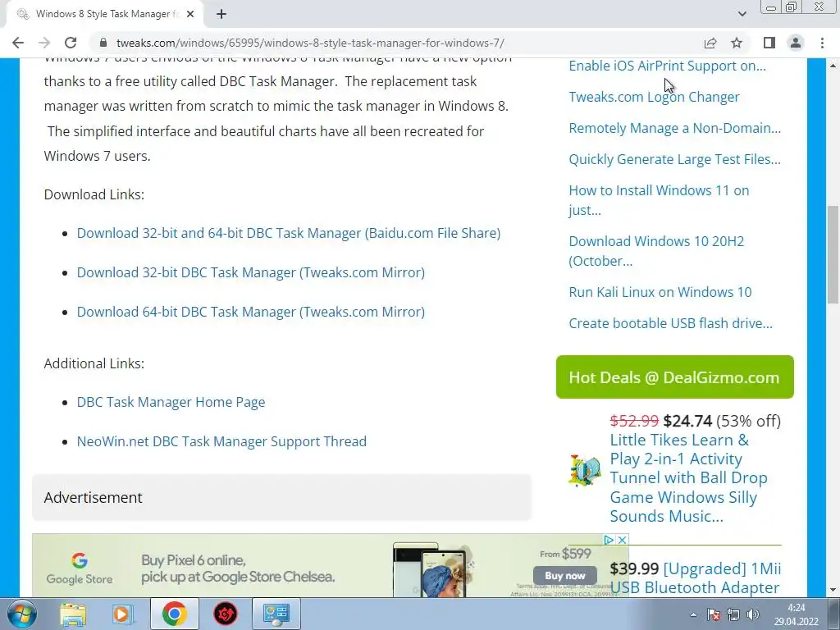Show hidden system tray icons
The width and height of the screenshot is (840, 630).
[x=693, y=614]
